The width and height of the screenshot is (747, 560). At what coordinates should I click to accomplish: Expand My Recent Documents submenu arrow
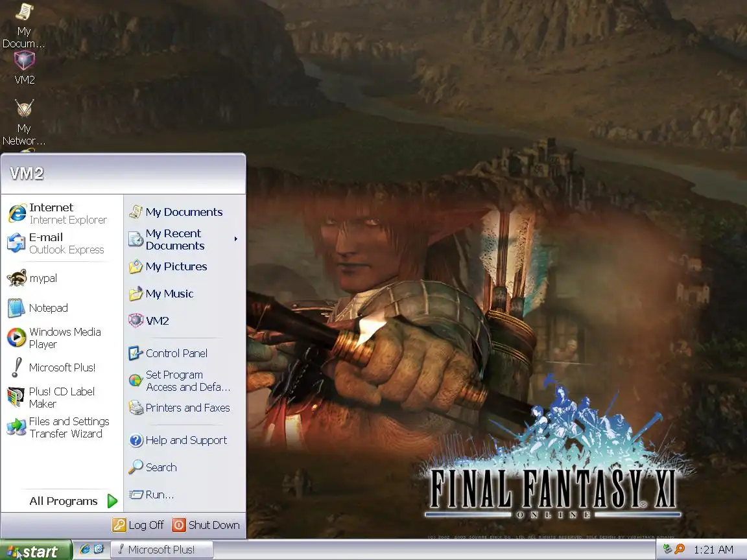(x=235, y=239)
